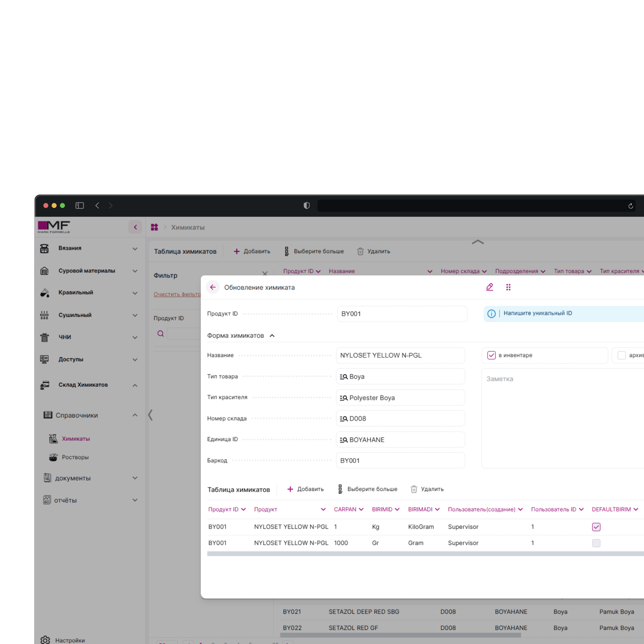Click the Растворы mortar icon in sidebar
This screenshot has width=644, height=644.
pos(53,457)
